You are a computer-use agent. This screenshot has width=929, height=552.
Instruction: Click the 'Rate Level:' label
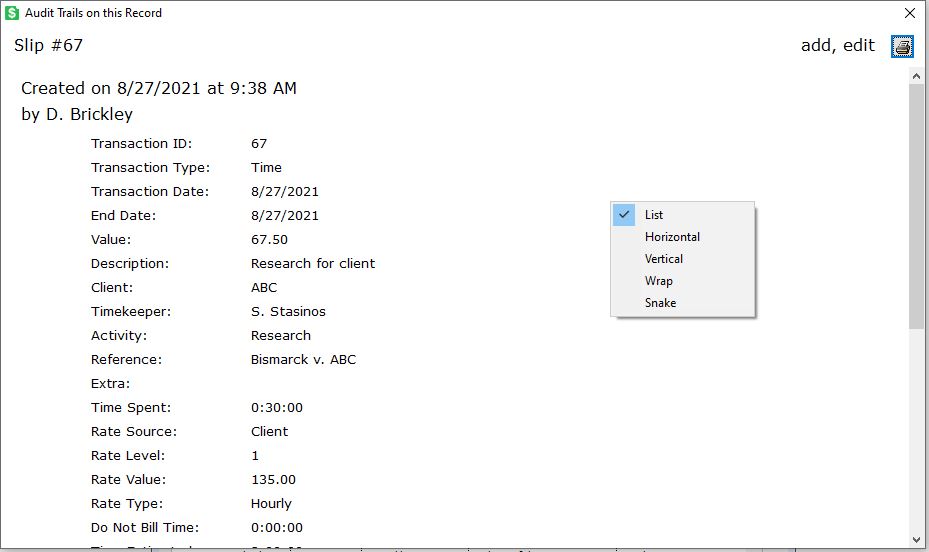[128, 455]
